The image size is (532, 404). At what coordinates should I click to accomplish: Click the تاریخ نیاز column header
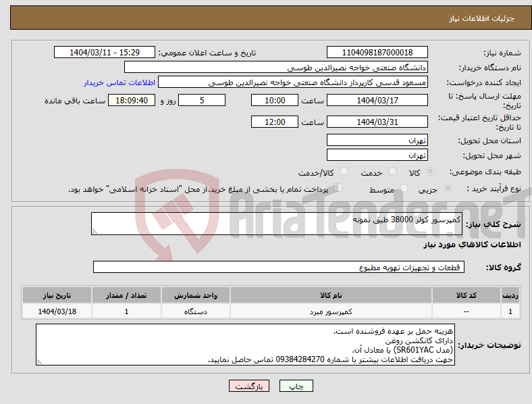(x=57, y=295)
